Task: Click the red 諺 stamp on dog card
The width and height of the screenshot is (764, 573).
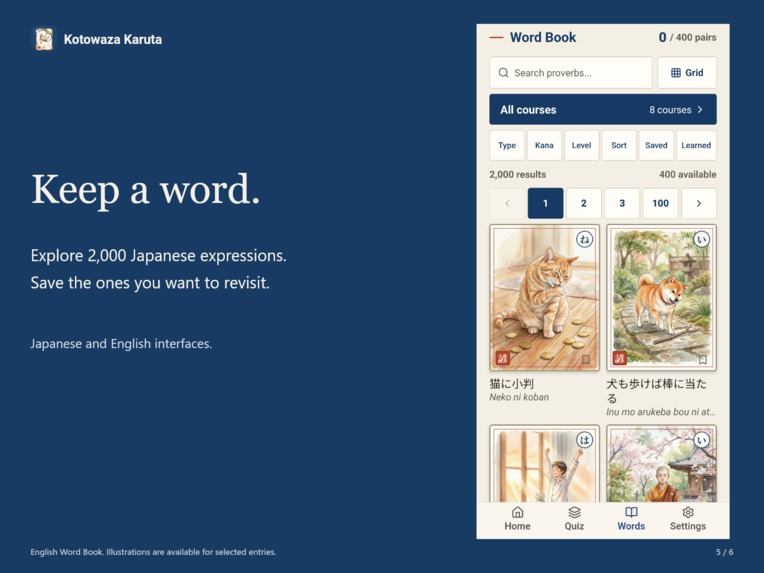Action: tap(619, 358)
